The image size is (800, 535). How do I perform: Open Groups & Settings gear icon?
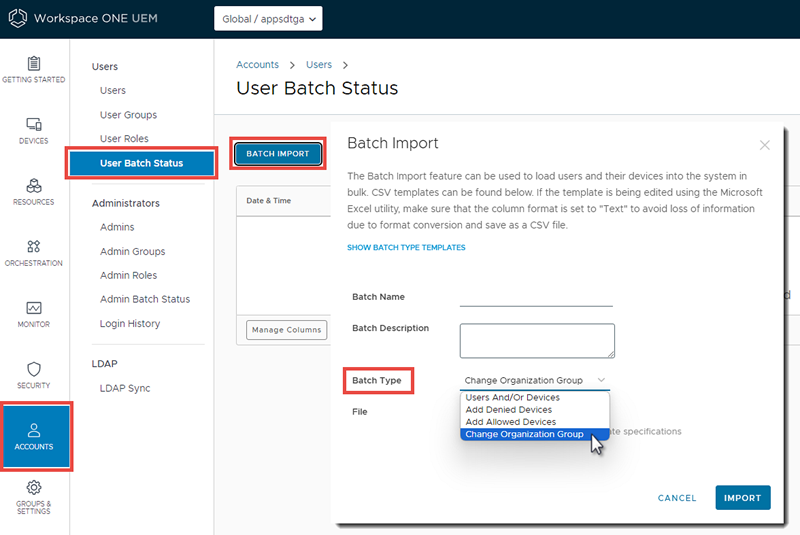point(34,487)
